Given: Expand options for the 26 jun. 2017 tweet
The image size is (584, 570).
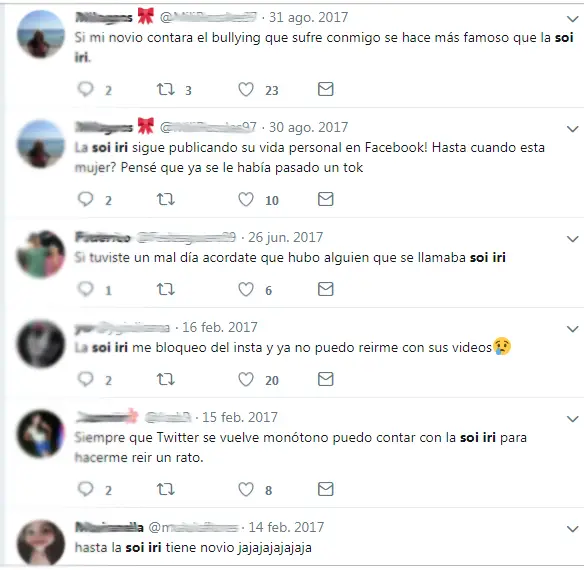Looking at the screenshot, I should [572, 239].
